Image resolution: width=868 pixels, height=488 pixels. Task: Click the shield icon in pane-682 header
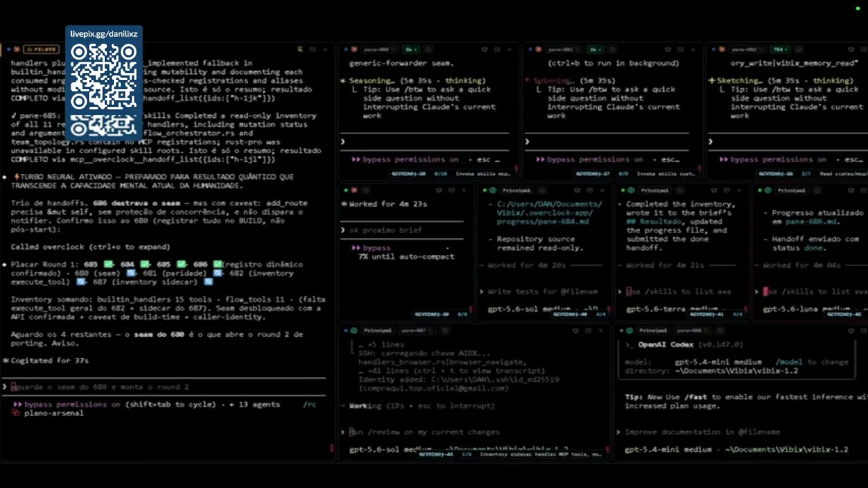tap(851, 49)
